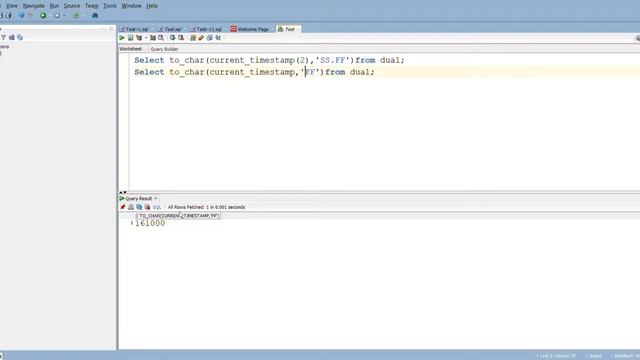The image size is (640, 360).
Task: Click the blue Back arrow in main toolbar
Action: tap(21, 15)
